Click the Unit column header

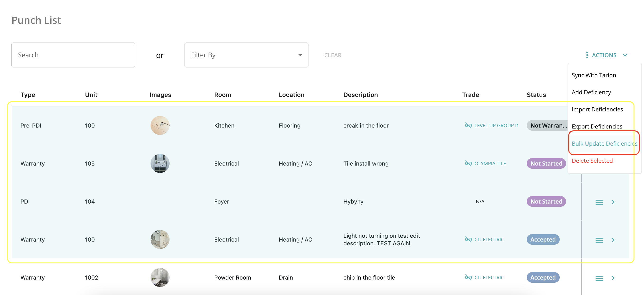pos(91,95)
